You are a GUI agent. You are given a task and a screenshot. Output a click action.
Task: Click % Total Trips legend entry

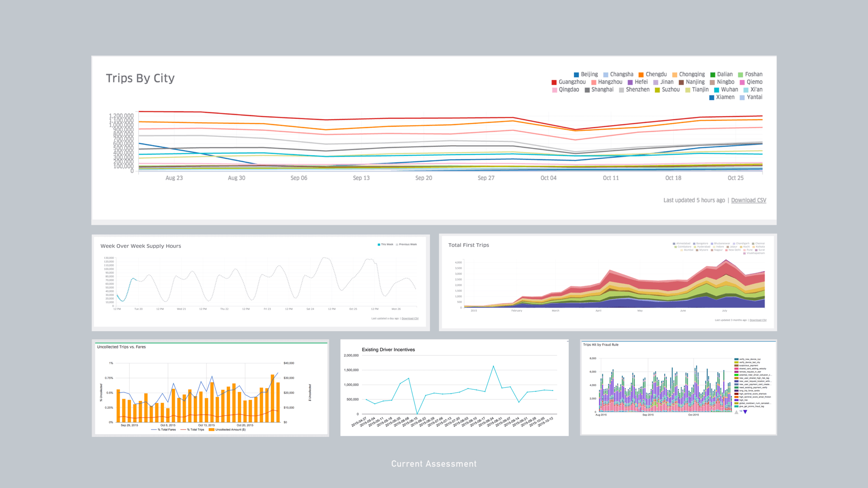[192, 430]
